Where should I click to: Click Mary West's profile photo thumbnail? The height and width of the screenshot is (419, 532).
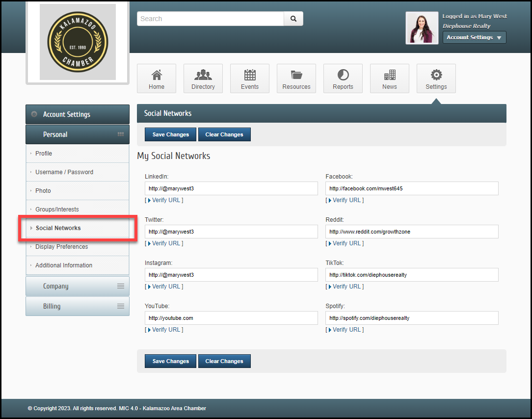click(x=422, y=28)
